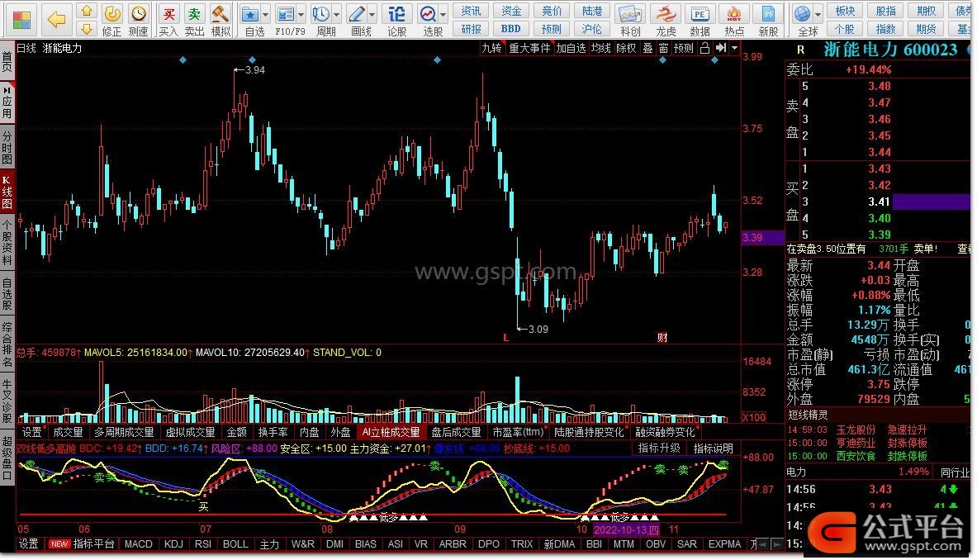Click the 财 marker on the price chart
977x560 pixels.
(x=662, y=338)
